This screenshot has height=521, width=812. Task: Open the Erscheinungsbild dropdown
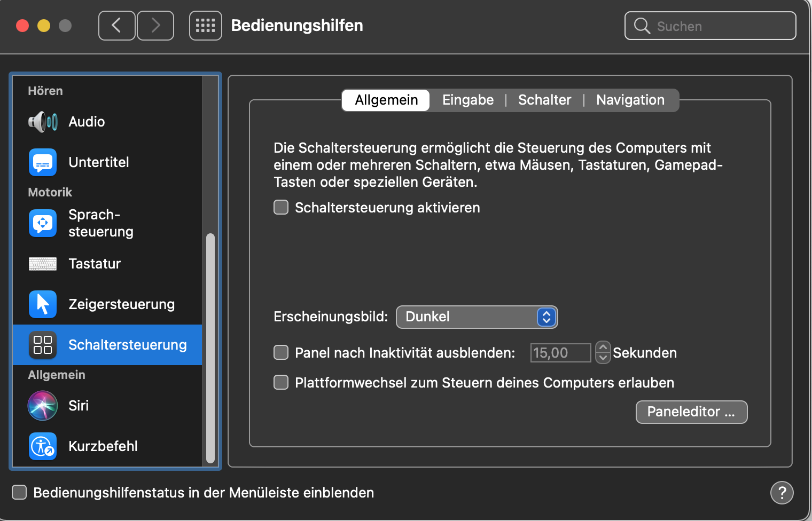pos(477,317)
